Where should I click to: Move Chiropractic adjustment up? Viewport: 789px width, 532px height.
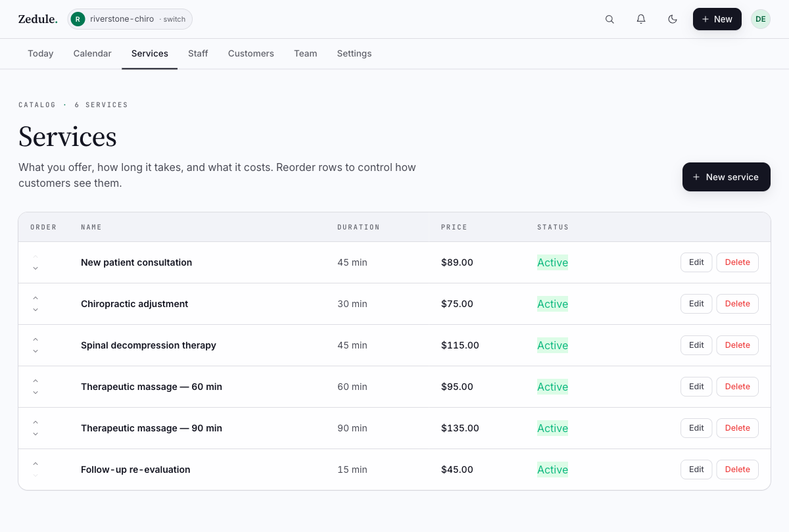pyautogui.click(x=36, y=298)
